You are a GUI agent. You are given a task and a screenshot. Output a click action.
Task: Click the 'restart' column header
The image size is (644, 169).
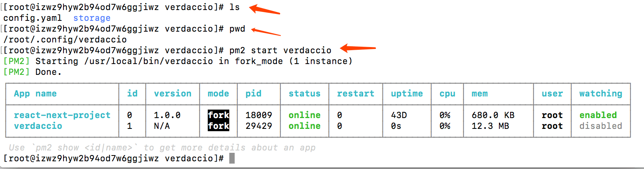356,94
